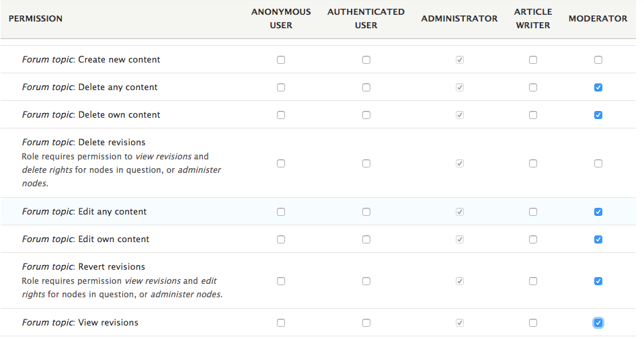Check 'Create new content' for Article writer
Viewport: 644px width, 339px height.
point(533,60)
